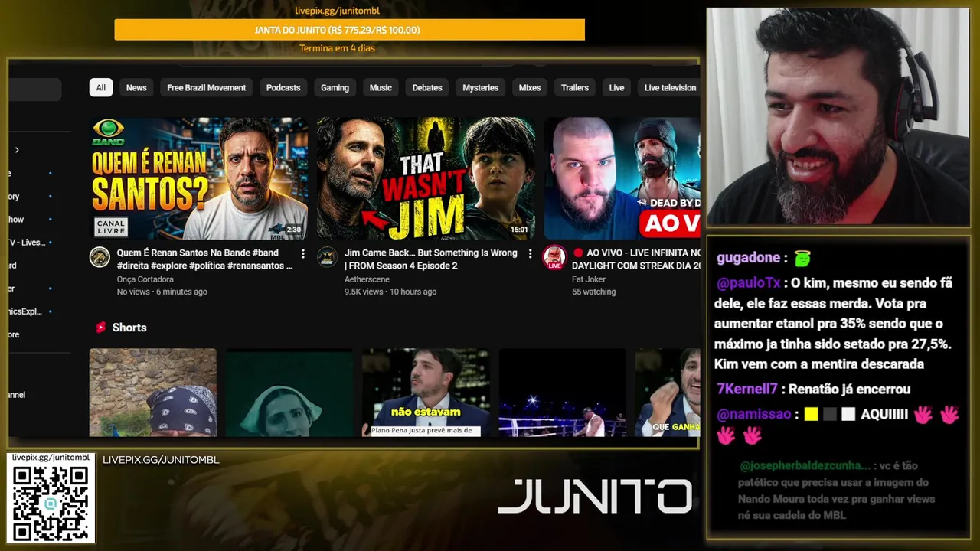
Task: Click the webcam feed of the streamer
Action: 838,116
